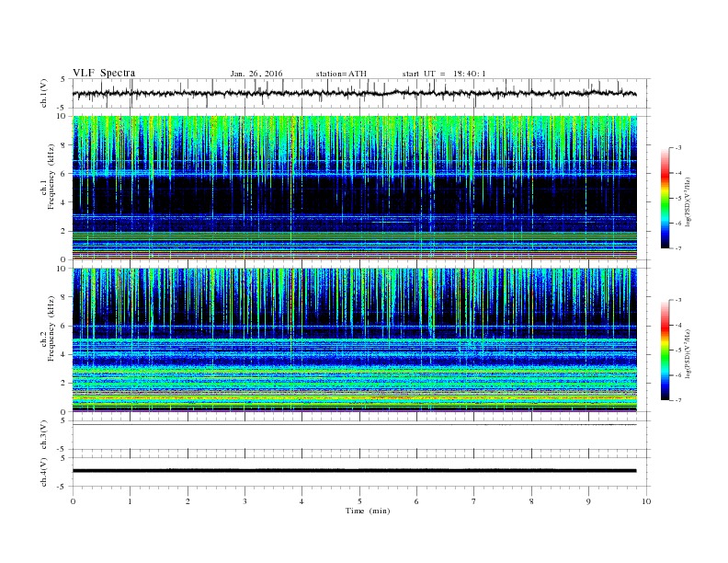Click the time axis tick label '5'

(x=359, y=501)
